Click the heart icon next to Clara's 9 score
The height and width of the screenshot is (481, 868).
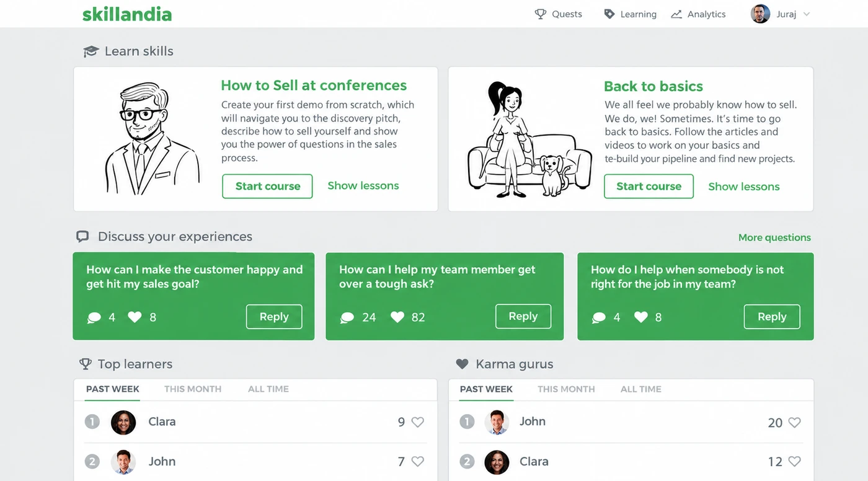[x=418, y=422]
